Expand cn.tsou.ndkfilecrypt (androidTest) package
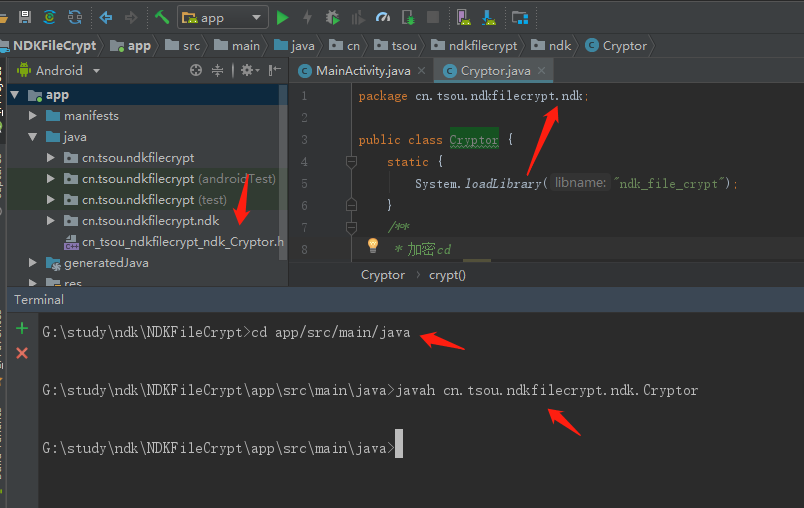 50,178
